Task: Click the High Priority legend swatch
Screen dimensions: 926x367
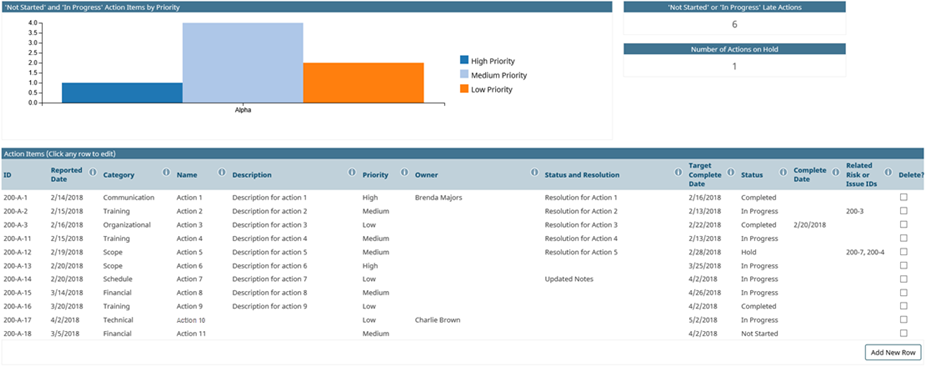Action: pos(464,60)
